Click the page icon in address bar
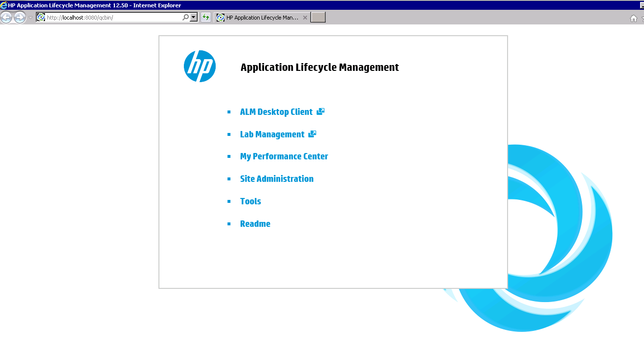The width and height of the screenshot is (644, 349). (x=41, y=17)
